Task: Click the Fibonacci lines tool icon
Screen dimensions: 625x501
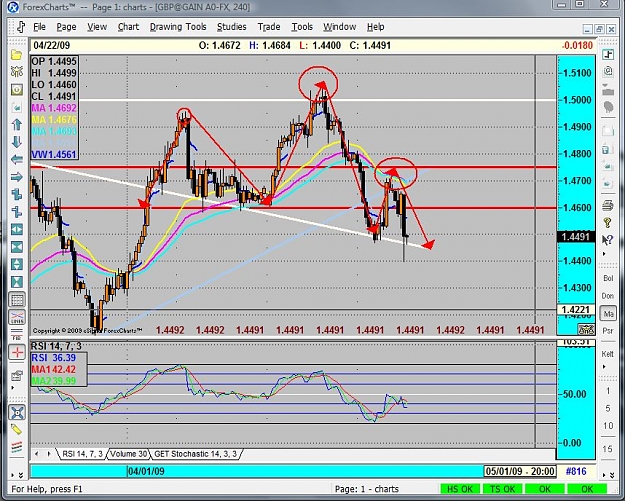Action: click(17, 334)
